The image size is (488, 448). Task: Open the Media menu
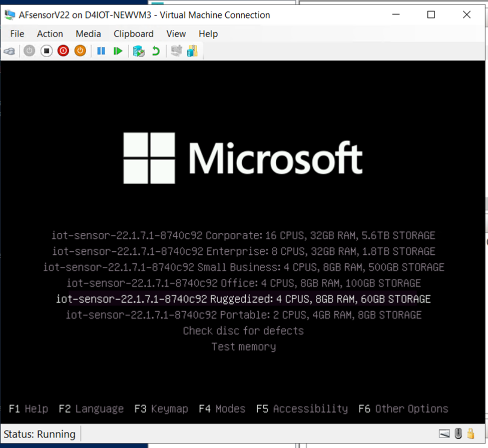88,34
